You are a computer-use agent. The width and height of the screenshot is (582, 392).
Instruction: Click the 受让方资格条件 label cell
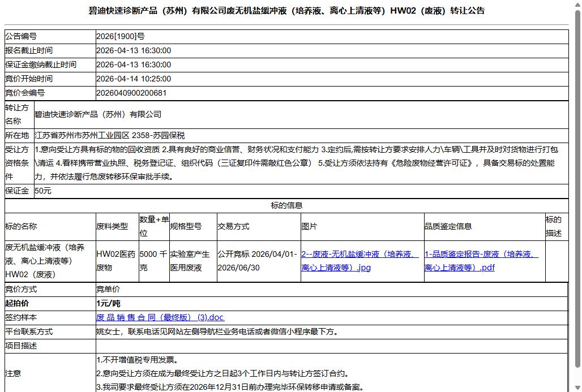click(19, 163)
